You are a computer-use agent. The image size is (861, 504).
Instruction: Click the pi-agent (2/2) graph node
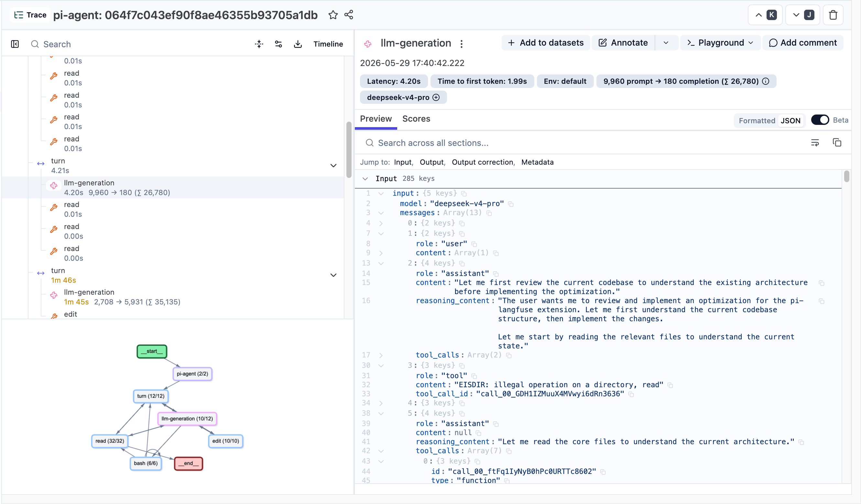pos(192,374)
